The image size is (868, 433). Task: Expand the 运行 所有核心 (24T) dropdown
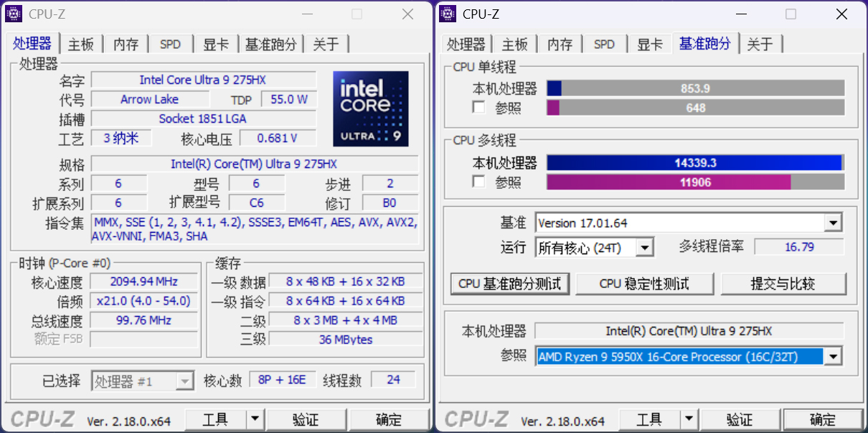pos(645,248)
